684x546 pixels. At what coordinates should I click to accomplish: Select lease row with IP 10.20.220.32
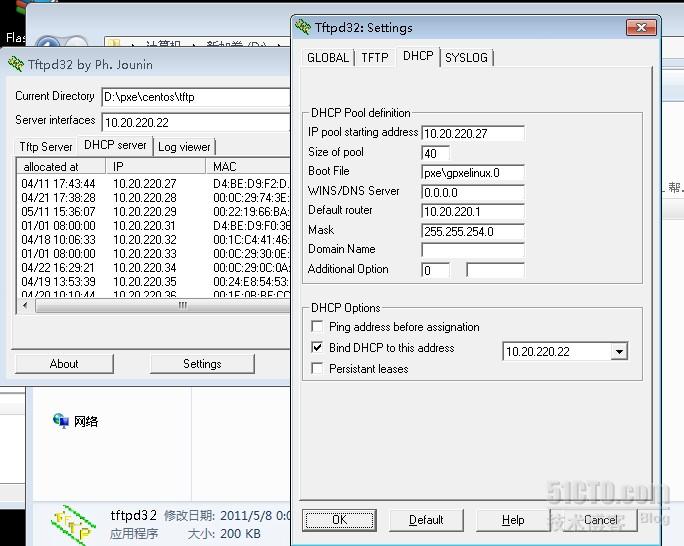154,239
